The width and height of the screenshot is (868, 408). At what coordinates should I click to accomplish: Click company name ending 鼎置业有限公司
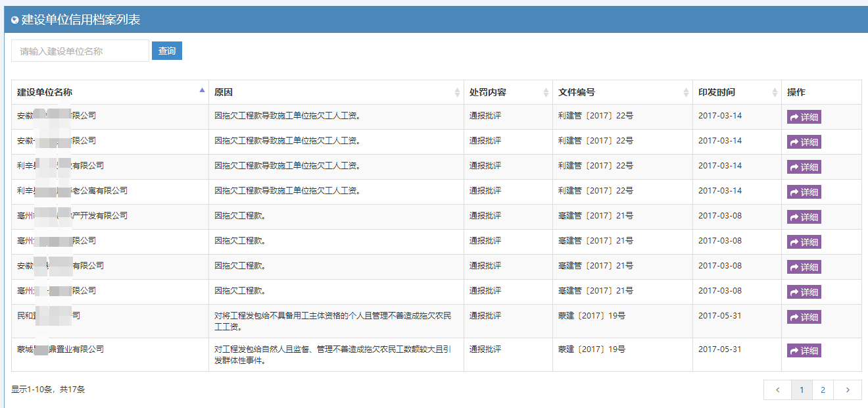(x=60, y=349)
